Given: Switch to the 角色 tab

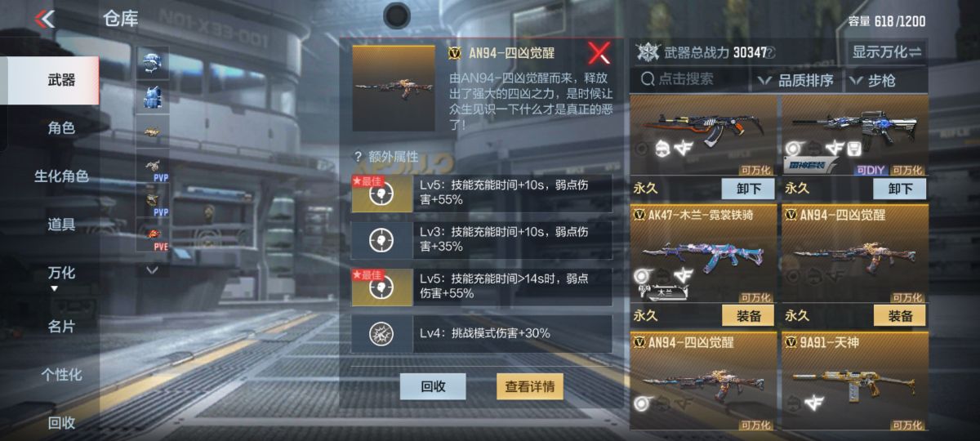Looking at the screenshot, I should [x=61, y=127].
